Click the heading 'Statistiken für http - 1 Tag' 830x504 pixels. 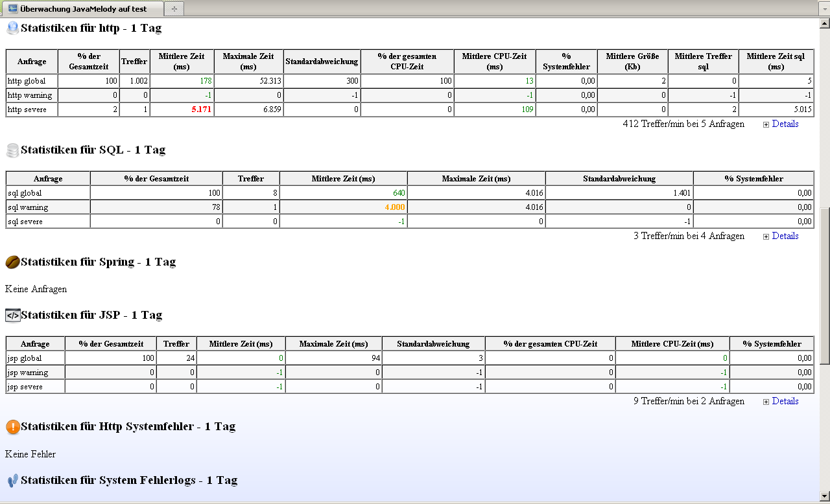point(91,28)
